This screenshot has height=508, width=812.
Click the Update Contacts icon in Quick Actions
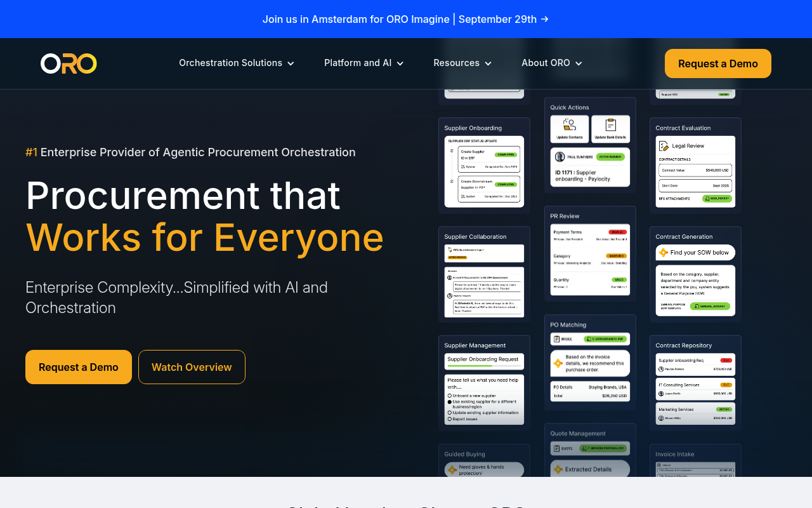coord(569,124)
